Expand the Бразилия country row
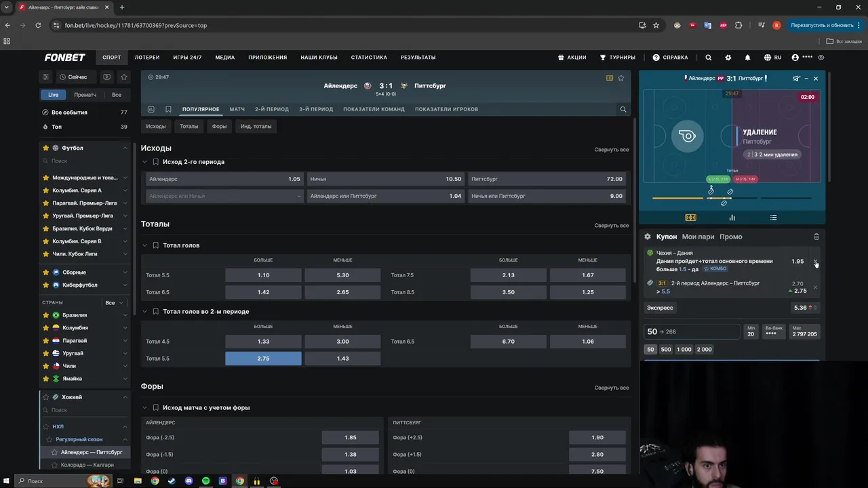Image resolution: width=868 pixels, height=488 pixels. [x=85, y=315]
